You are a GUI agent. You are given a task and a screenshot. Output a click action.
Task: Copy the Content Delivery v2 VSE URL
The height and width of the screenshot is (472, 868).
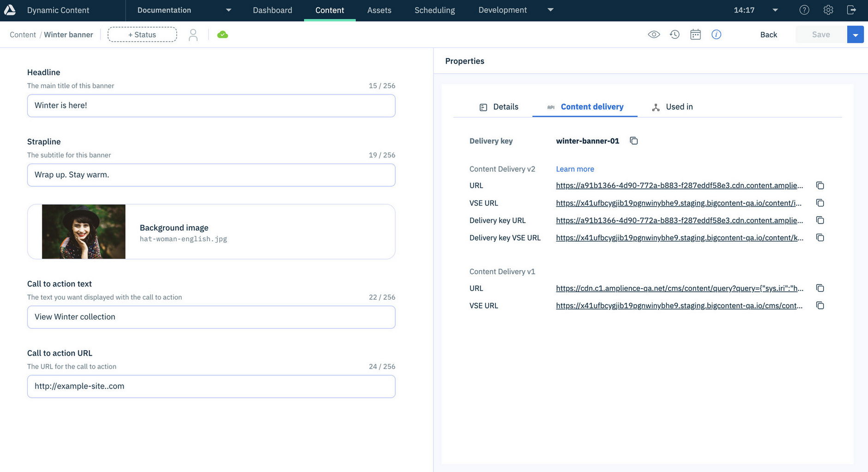tap(820, 203)
